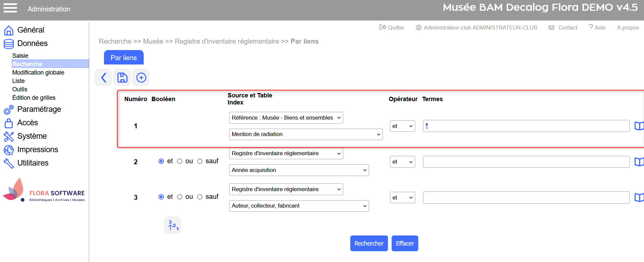The height and width of the screenshot is (262, 644).
Task: Select 'sauf' radio button in row 2
Action: 200,162
